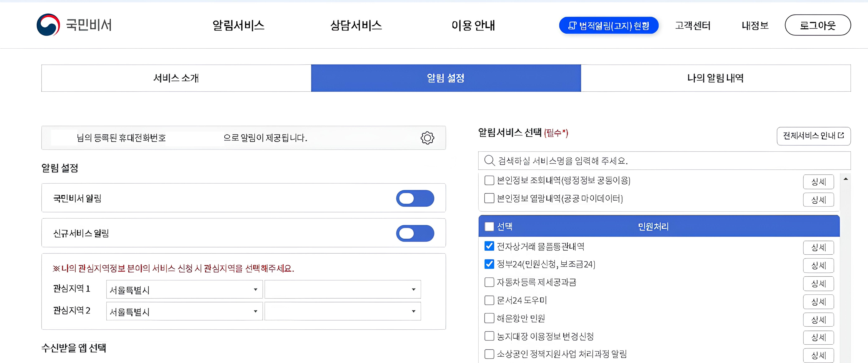Image resolution: width=868 pixels, height=363 pixels.
Task: Open 관심지역 2 district dropdown
Action: pos(342,311)
